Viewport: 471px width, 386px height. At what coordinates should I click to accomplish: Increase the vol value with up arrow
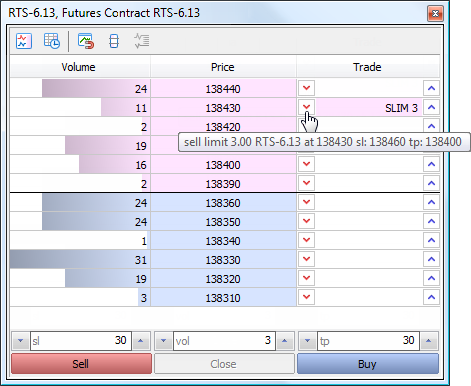285,341
